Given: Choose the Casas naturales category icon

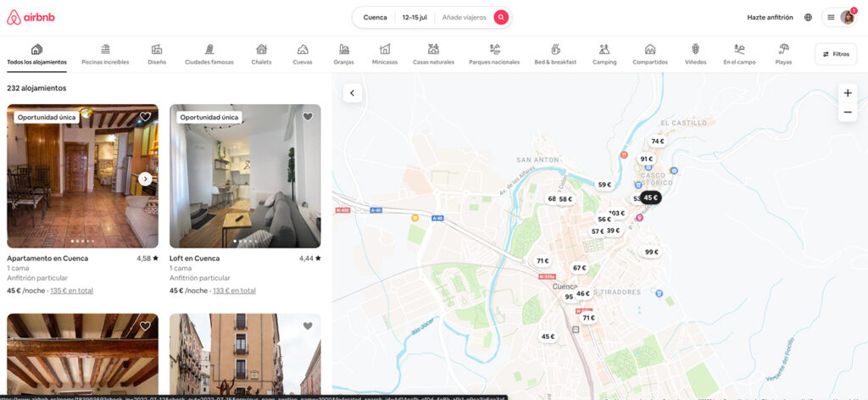Looking at the screenshot, I should [433, 49].
